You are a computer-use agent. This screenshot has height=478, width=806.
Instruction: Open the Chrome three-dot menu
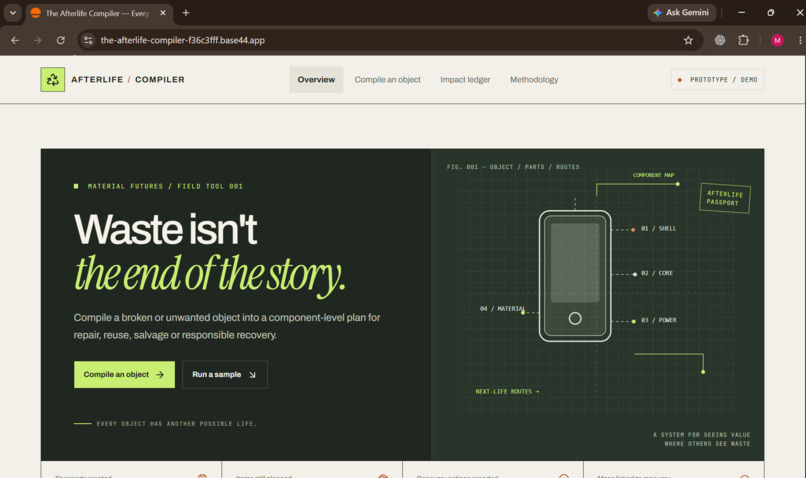click(800, 40)
